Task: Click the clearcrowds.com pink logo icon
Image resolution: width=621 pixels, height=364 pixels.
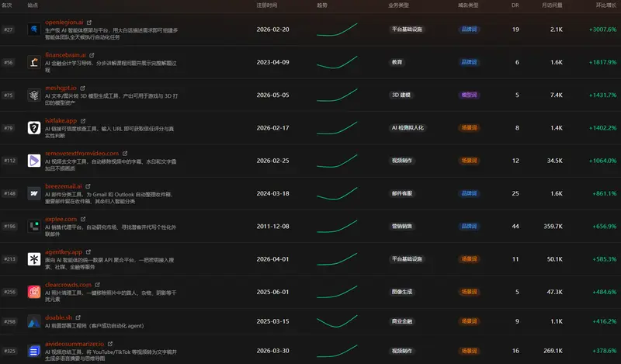Action: point(34,292)
